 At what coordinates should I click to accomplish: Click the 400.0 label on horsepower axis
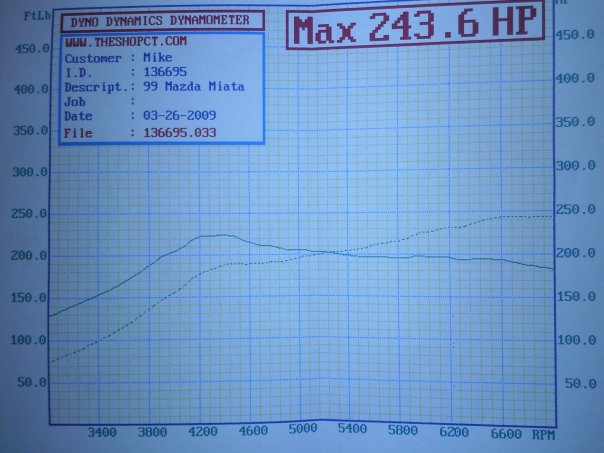[575, 79]
